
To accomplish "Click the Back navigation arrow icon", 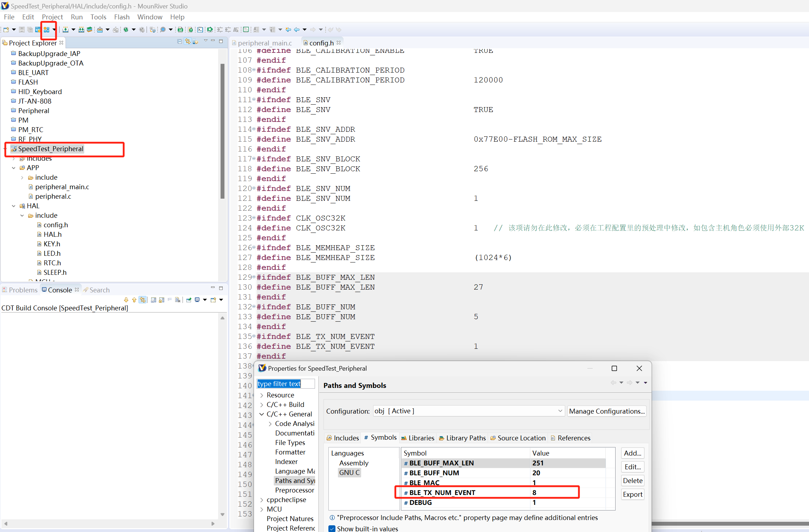I will pos(297,30).
